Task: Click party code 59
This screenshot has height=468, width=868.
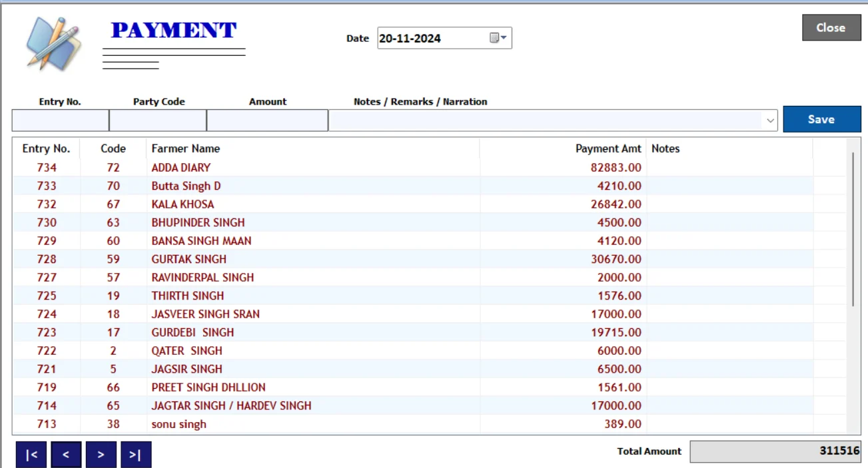Action: (113, 259)
